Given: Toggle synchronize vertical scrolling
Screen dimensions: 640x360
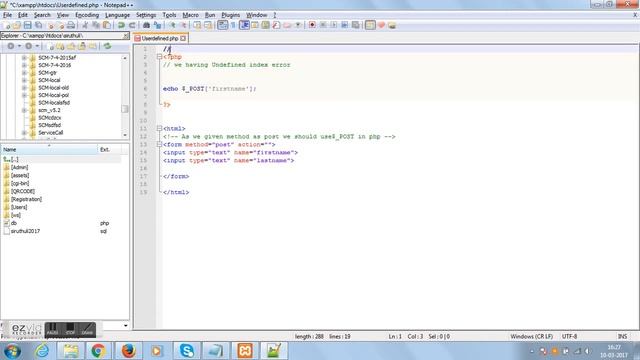Looking at the screenshot, I should pos(197,25).
